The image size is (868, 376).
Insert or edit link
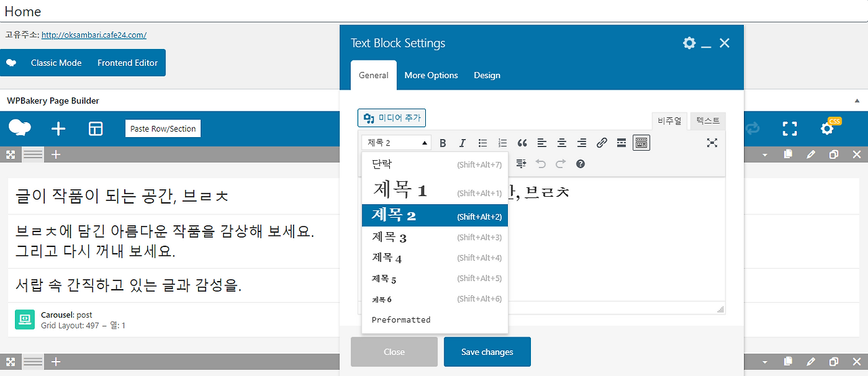(x=601, y=143)
